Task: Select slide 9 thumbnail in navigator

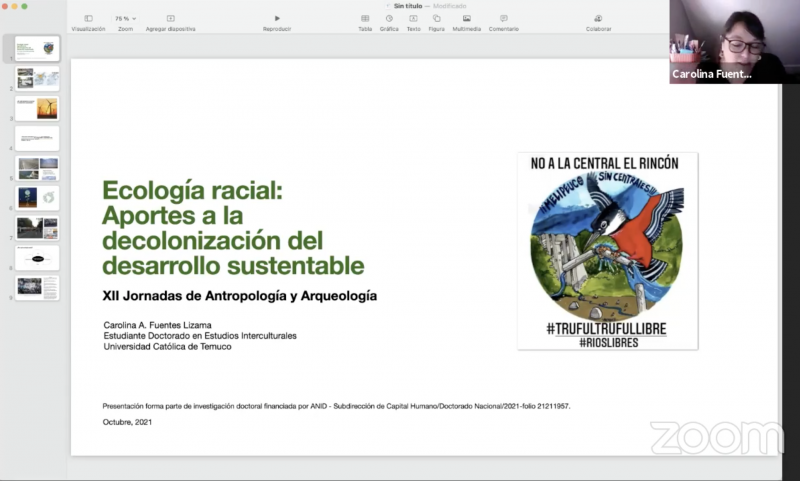Action: tap(37, 288)
